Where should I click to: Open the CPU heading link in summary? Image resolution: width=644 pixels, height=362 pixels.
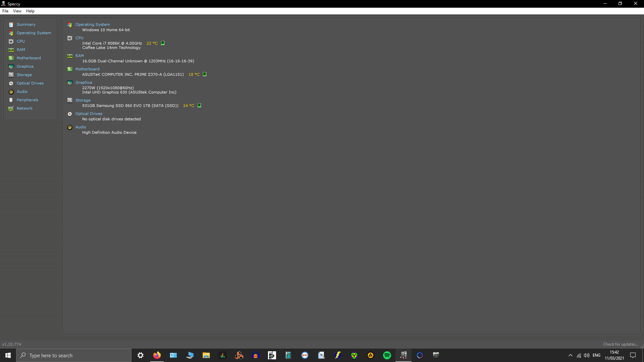[x=79, y=38]
